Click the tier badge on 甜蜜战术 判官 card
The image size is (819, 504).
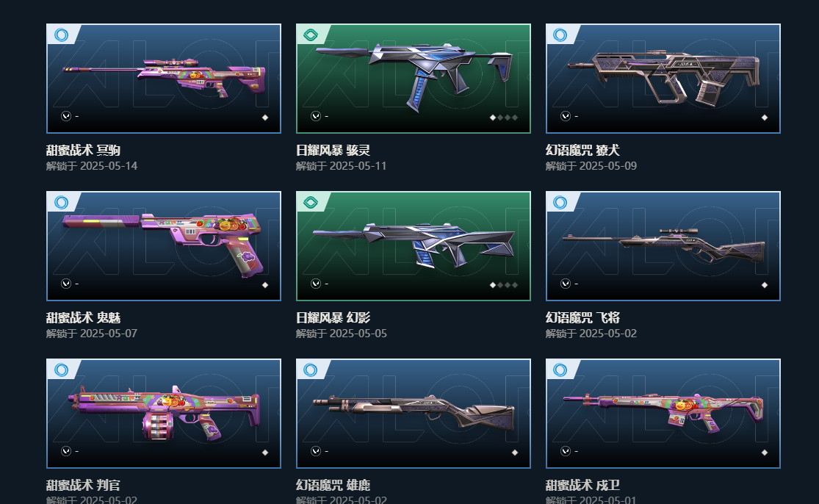pyautogui.click(x=61, y=370)
